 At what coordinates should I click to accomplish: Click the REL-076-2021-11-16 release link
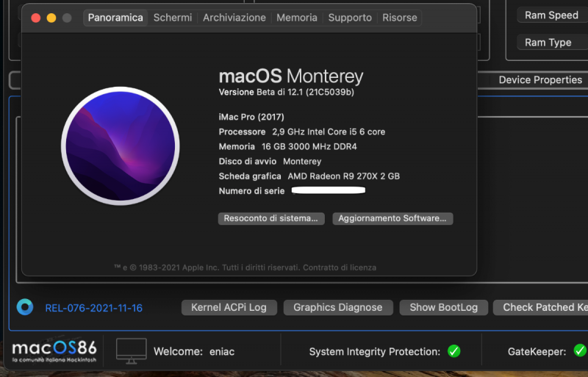pyautogui.click(x=94, y=308)
